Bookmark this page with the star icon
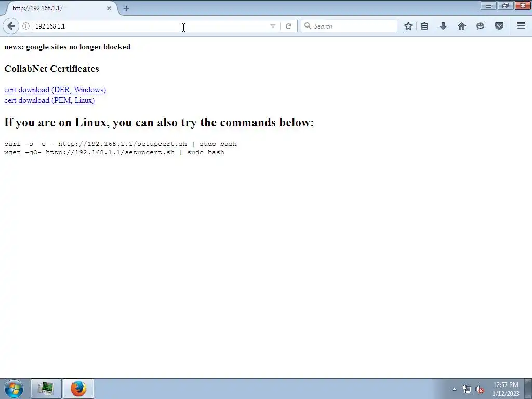 408,26
